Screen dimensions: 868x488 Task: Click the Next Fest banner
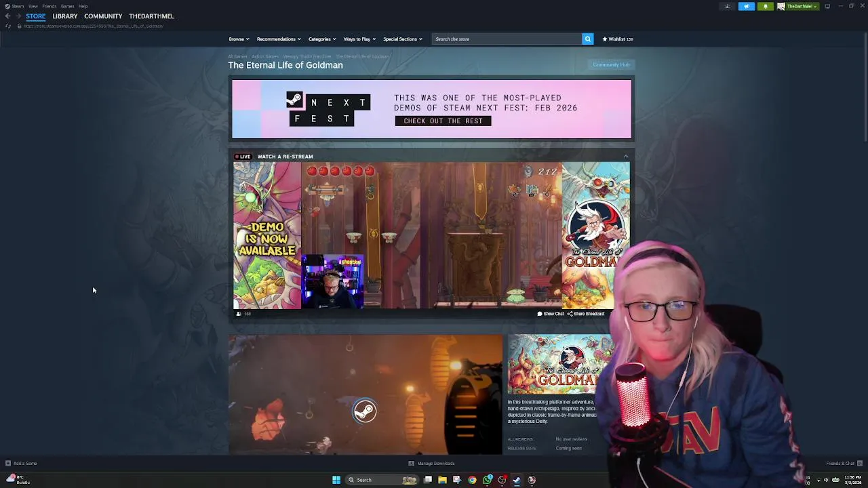[x=431, y=109]
